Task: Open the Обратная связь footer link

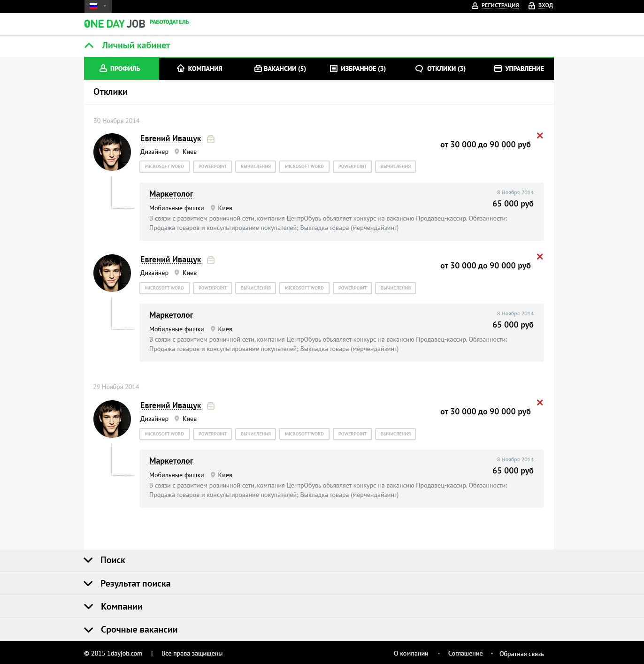Action: pos(521,654)
